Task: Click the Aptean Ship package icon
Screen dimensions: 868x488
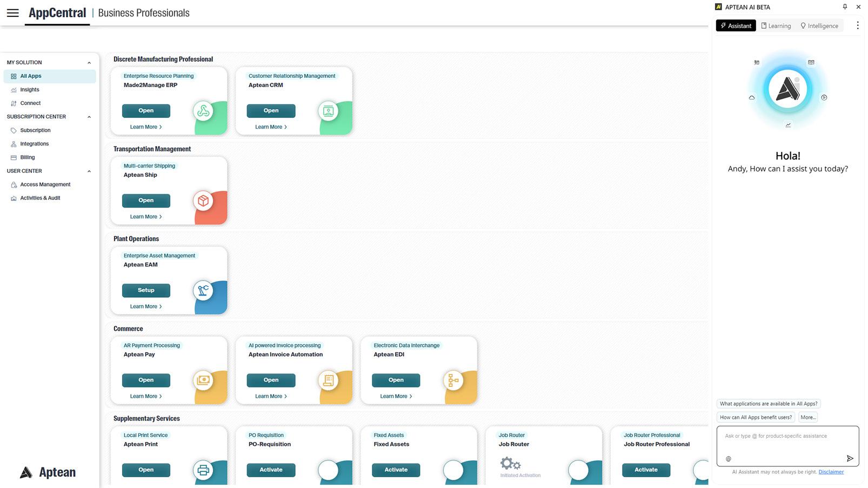Action: point(203,200)
